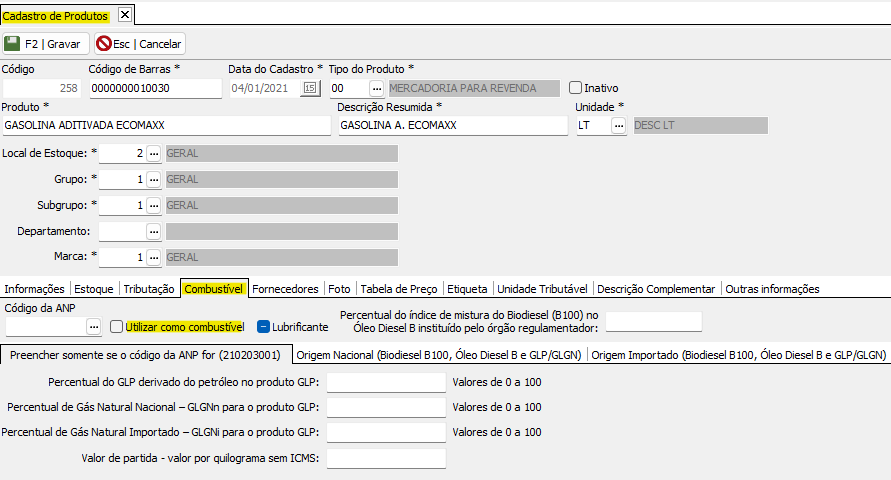This screenshot has height=480, width=891.
Task: Close the Cadastro de Produtos tab
Action: tap(124, 15)
